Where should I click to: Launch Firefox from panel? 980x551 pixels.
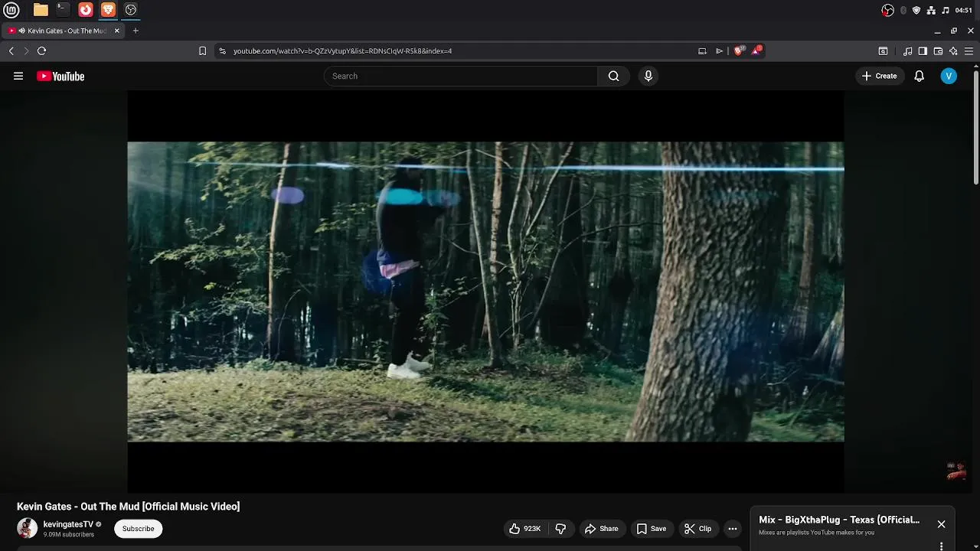click(x=86, y=10)
